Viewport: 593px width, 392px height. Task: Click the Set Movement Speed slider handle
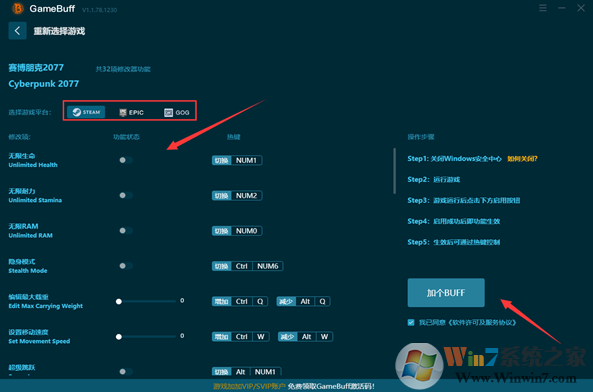tap(119, 336)
